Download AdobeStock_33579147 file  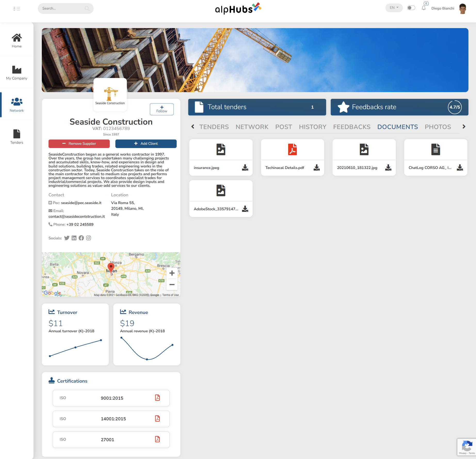(245, 209)
